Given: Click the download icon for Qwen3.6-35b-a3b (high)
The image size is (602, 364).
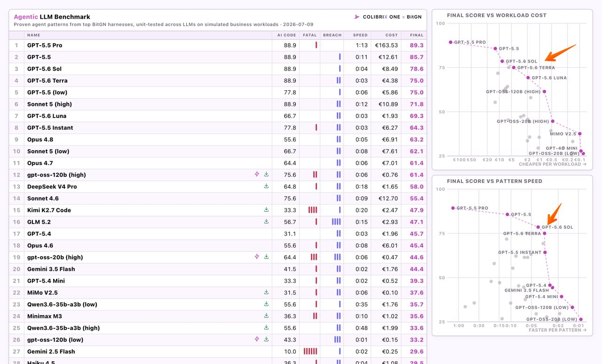Looking at the screenshot, I should (x=266, y=327).
